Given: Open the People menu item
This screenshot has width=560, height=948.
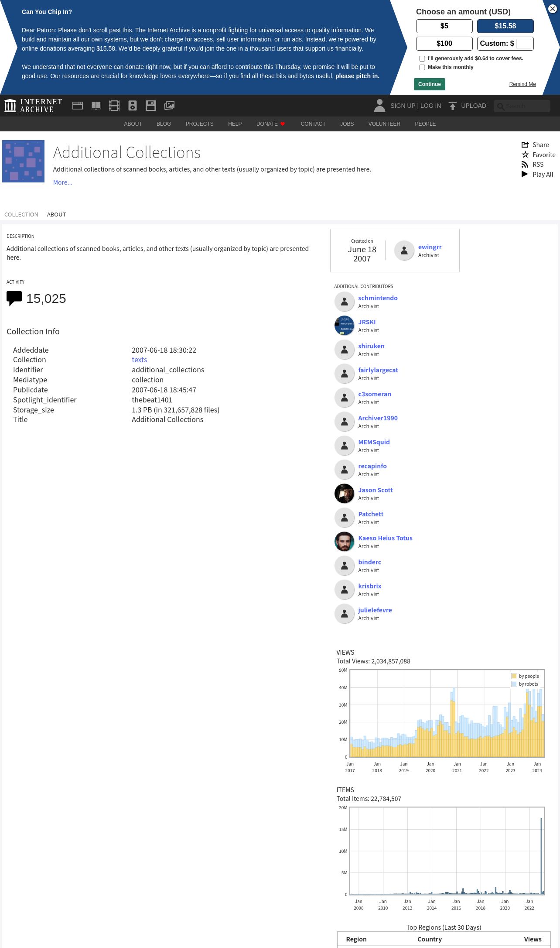Looking at the screenshot, I should (x=425, y=124).
